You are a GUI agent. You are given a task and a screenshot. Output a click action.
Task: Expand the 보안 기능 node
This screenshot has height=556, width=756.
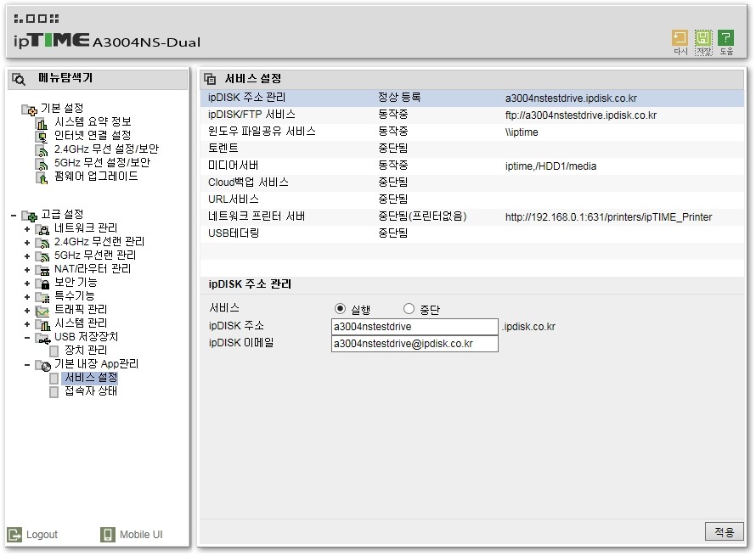[x=27, y=284]
